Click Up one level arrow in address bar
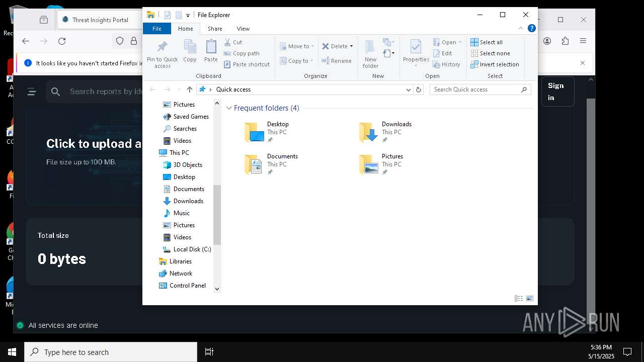 (x=189, y=89)
